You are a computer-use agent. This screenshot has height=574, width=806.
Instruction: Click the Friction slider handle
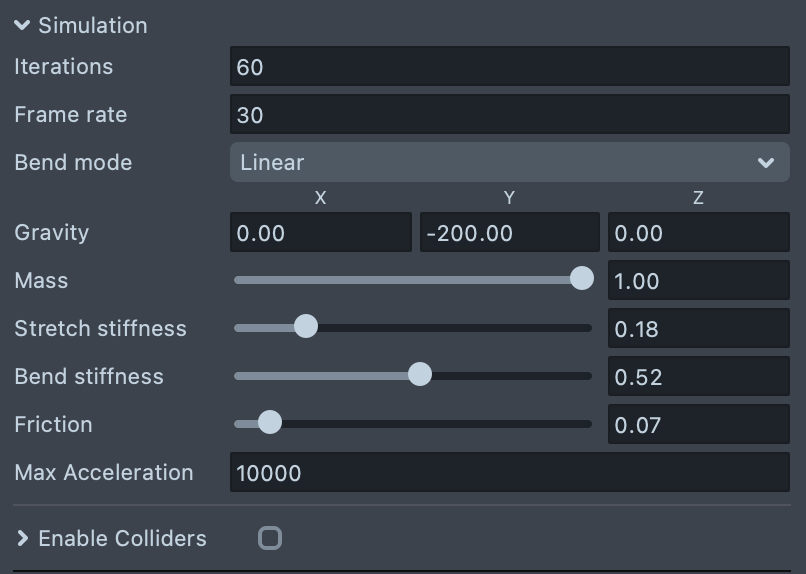tap(270, 423)
